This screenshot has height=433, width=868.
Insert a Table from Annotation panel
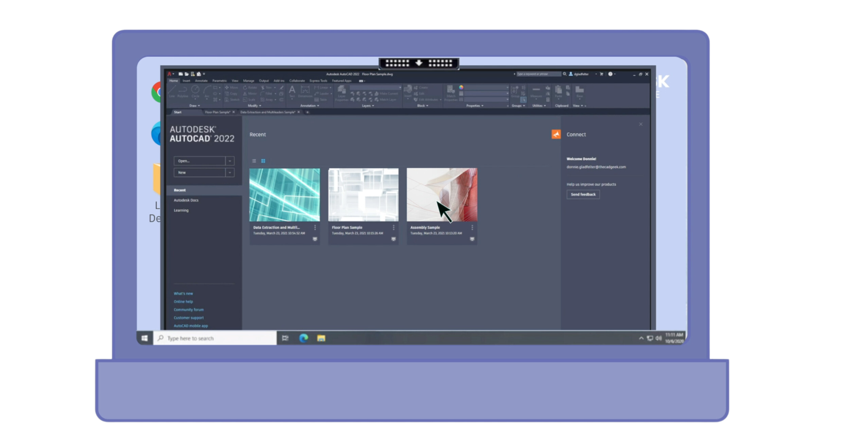[321, 100]
